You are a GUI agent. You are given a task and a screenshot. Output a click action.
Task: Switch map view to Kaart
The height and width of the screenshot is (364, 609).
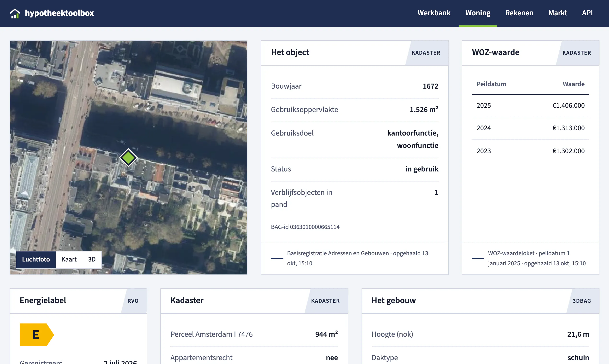pos(69,259)
